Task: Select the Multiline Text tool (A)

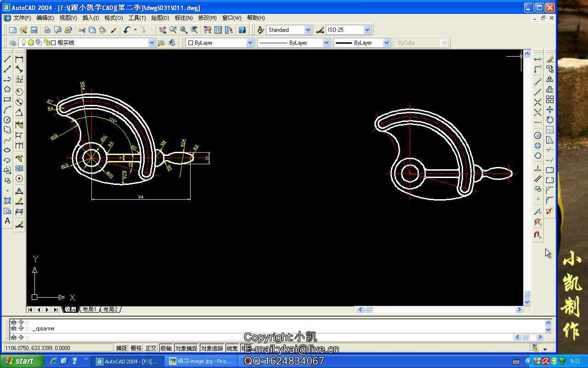Action: click(7, 221)
